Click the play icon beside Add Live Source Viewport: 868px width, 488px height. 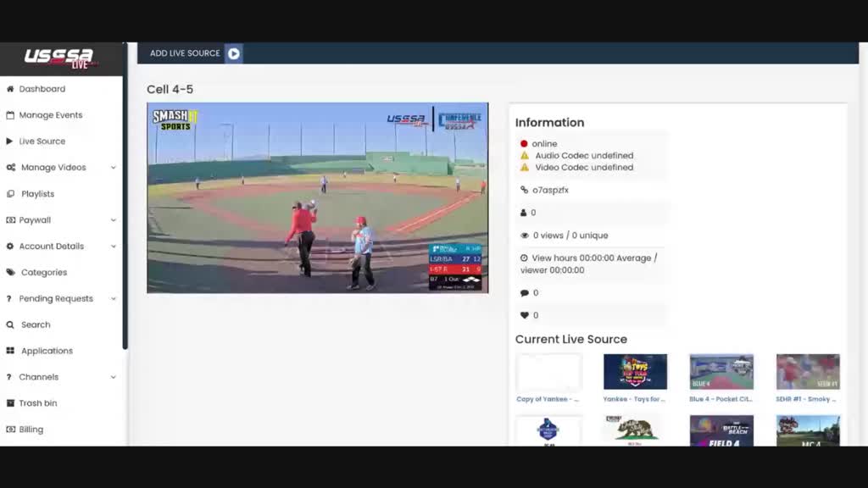234,53
